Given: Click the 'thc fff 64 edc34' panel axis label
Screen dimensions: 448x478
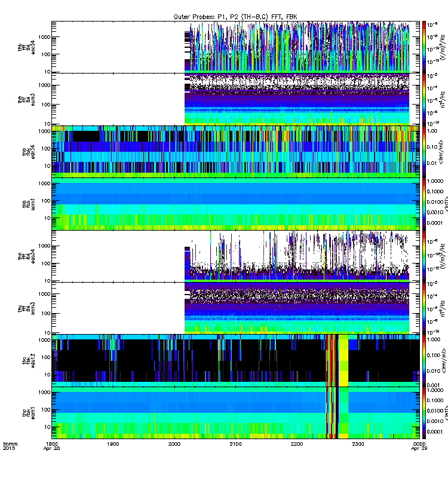Looking at the screenshot, I should pos(26,256).
